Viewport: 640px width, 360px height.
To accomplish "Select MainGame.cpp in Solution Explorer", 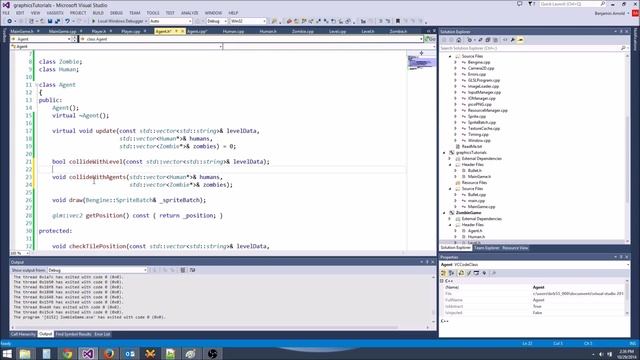I will (481, 207).
